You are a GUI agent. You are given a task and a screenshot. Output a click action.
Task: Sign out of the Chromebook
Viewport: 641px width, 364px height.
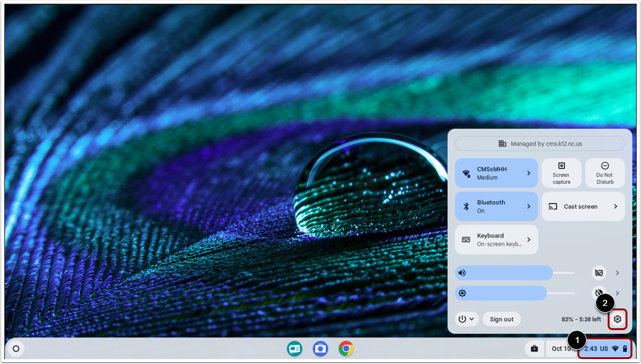point(501,319)
